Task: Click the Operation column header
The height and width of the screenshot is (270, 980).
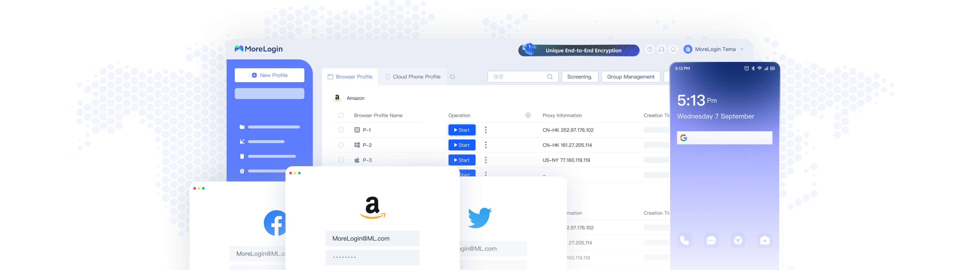Action: tap(459, 115)
